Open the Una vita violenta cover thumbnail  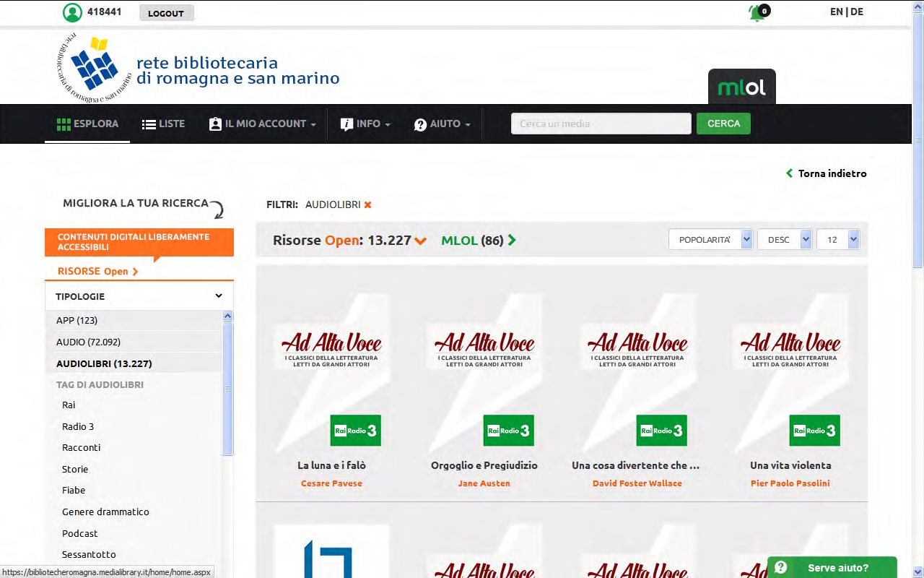tap(790, 370)
